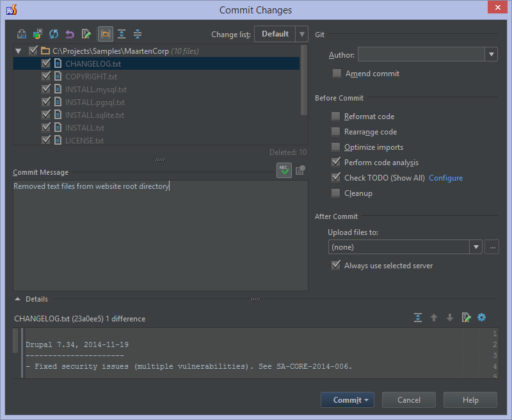Refresh changes with the blue arrows icon
Image resolution: width=512 pixels, height=420 pixels.
pyautogui.click(x=54, y=34)
